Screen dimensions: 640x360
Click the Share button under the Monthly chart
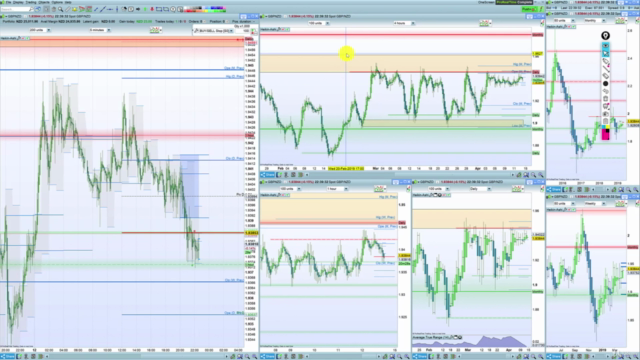tap(554, 189)
